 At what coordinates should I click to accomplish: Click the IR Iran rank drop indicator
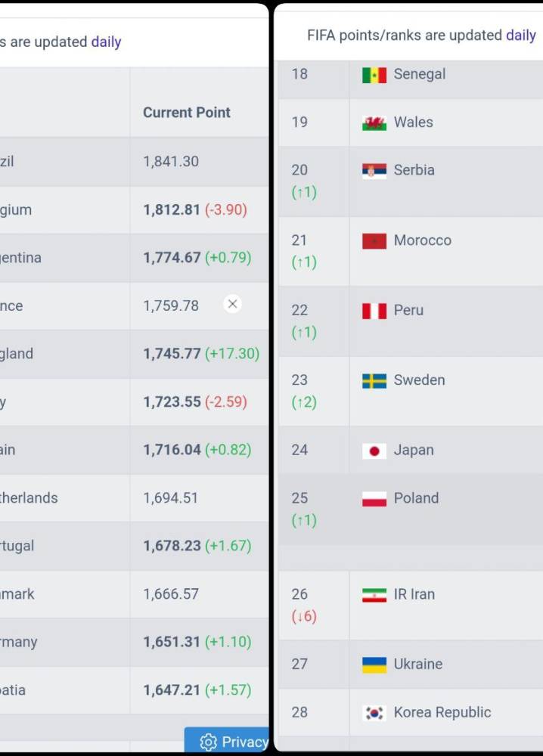[304, 616]
